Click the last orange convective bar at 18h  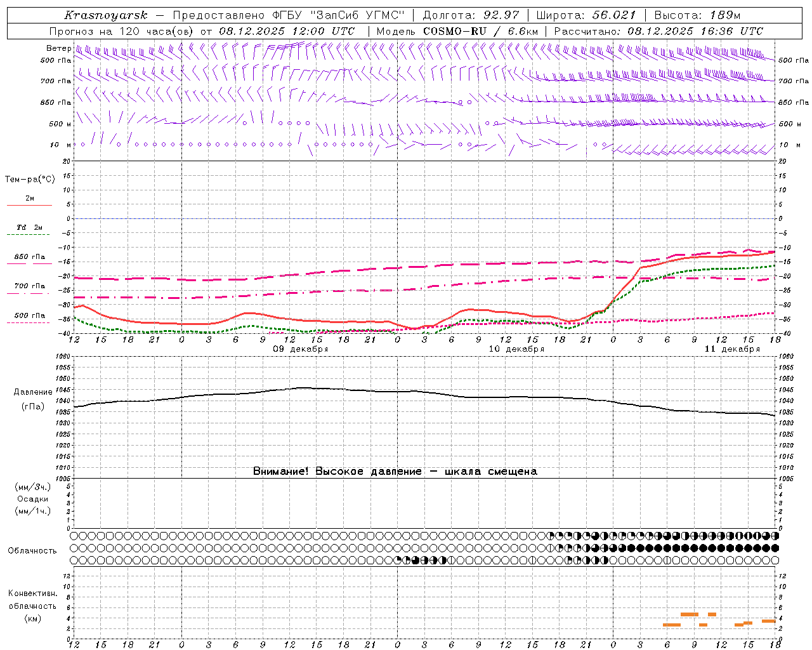click(769, 621)
